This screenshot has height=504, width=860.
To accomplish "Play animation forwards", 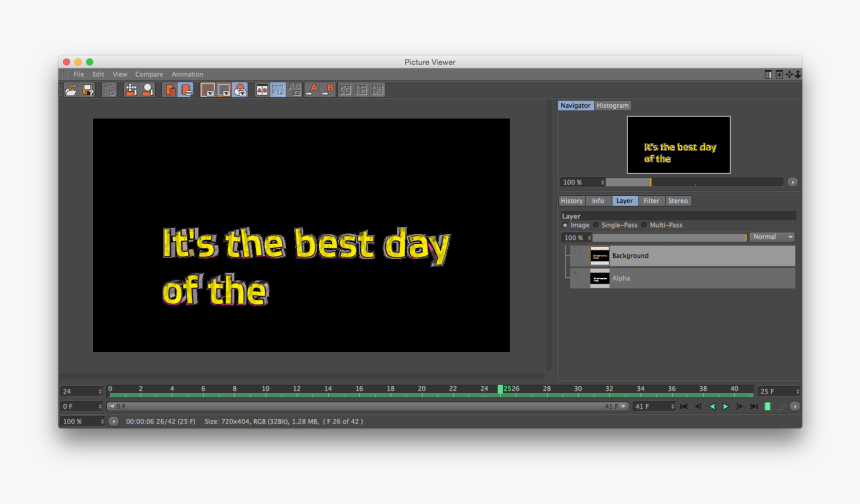I will click(x=726, y=406).
